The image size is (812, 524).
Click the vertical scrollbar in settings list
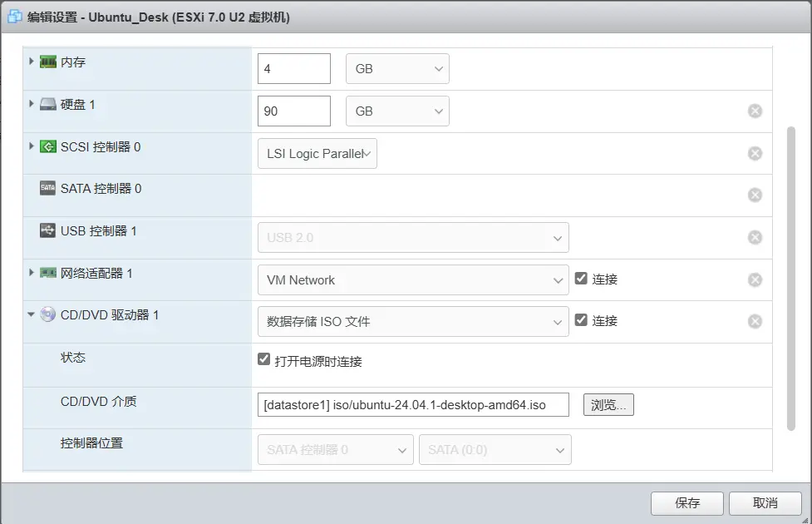790,279
